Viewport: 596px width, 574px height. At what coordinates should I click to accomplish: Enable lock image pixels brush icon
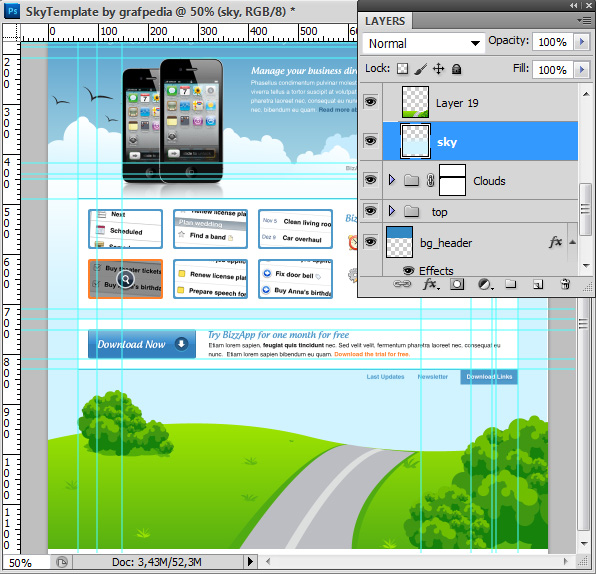click(420, 69)
